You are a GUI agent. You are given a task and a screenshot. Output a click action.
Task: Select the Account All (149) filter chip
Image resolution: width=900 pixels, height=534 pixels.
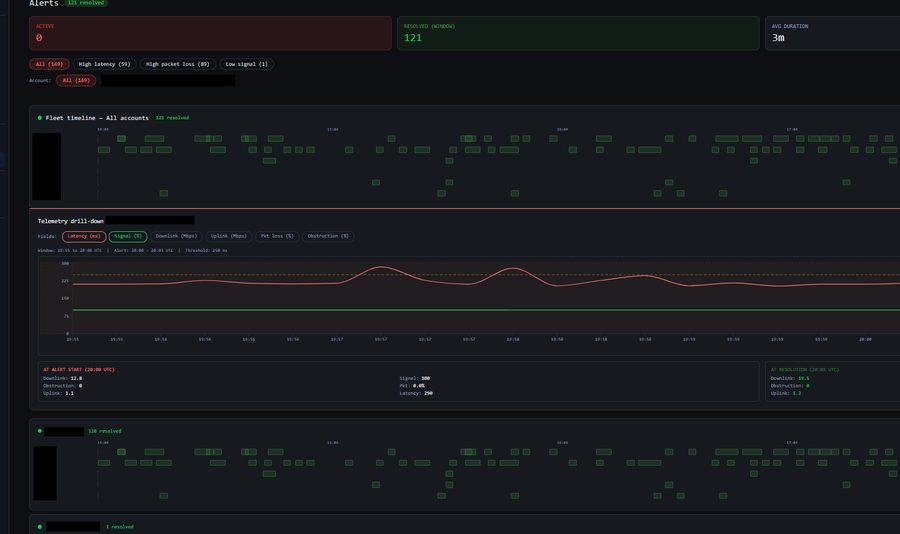(x=76, y=80)
